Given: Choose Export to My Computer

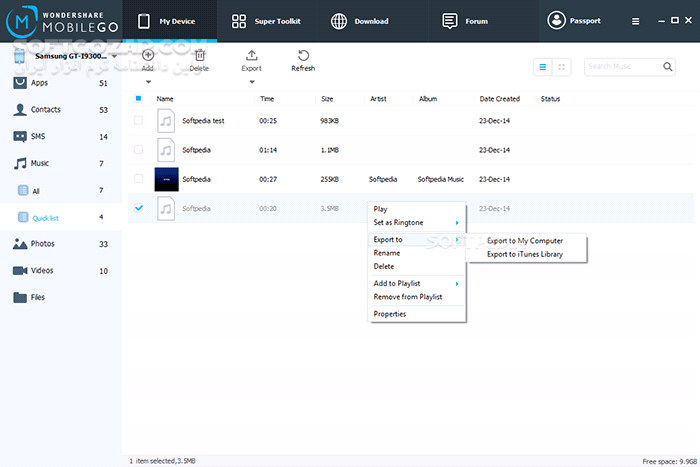Looking at the screenshot, I should tap(524, 241).
